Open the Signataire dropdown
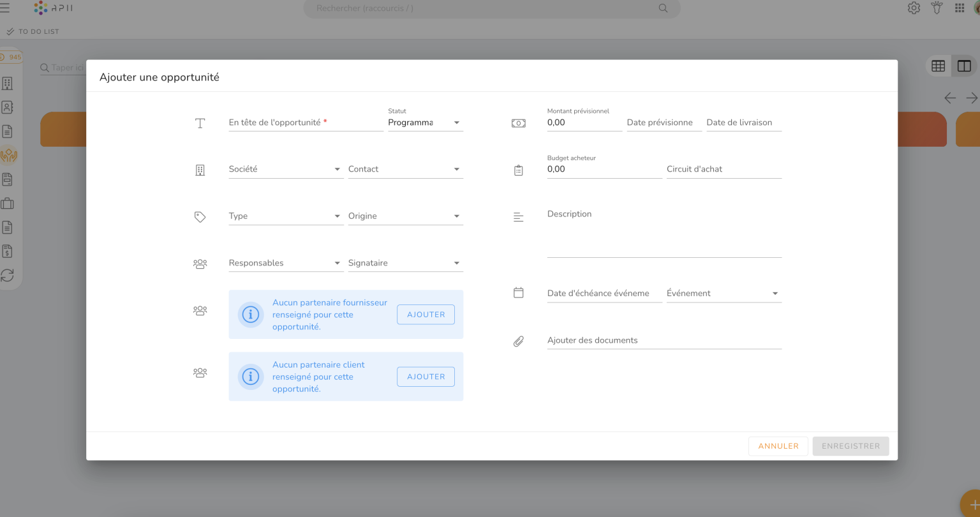The width and height of the screenshot is (980, 517). coord(456,263)
